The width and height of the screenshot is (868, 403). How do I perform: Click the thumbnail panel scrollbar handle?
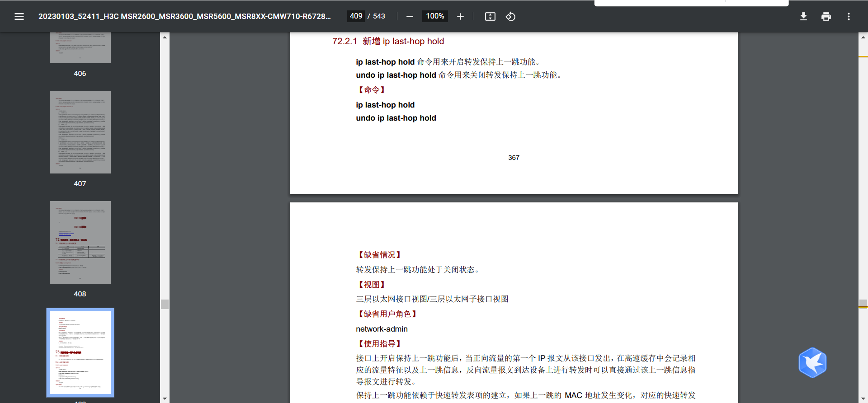coord(165,304)
